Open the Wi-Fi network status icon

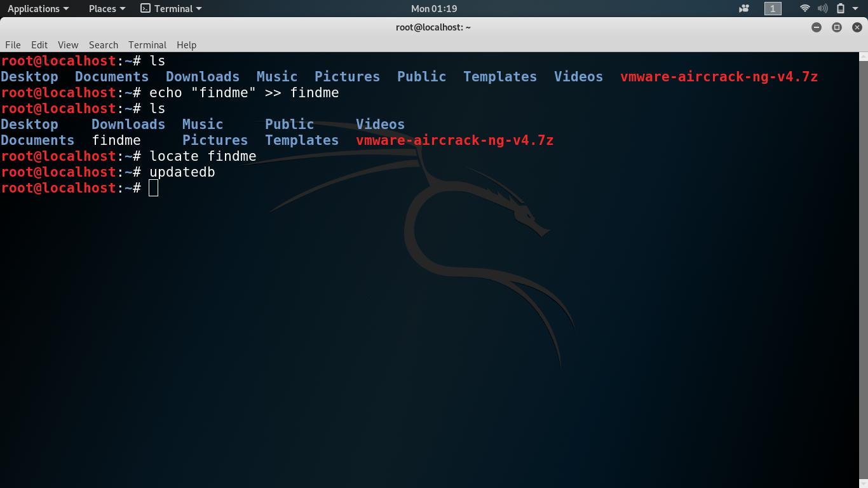click(x=805, y=8)
